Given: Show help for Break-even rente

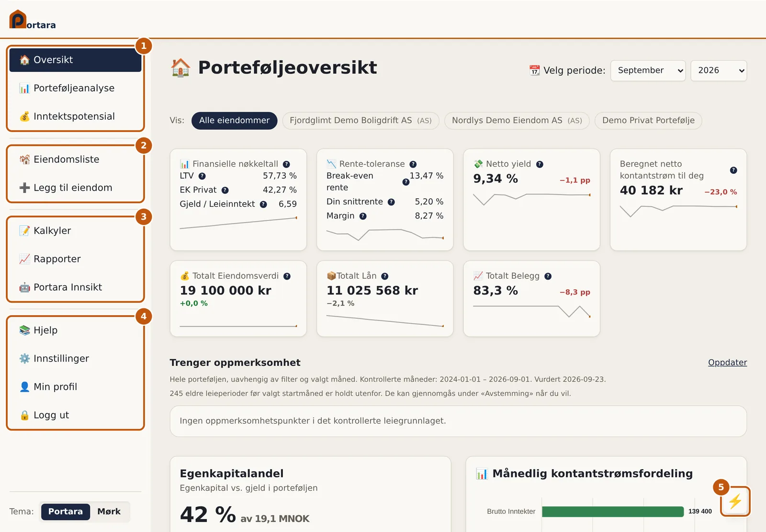Looking at the screenshot, I should pos(406,182).
